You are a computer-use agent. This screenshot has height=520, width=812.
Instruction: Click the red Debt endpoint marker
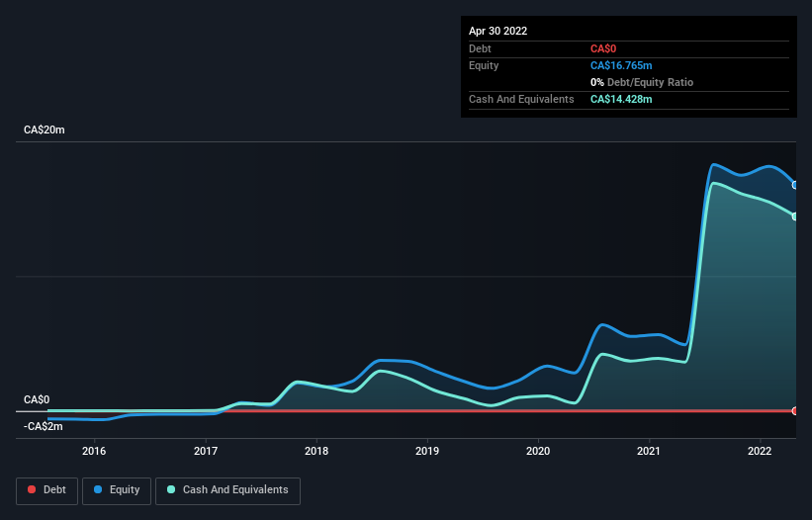tap(795, 411)
